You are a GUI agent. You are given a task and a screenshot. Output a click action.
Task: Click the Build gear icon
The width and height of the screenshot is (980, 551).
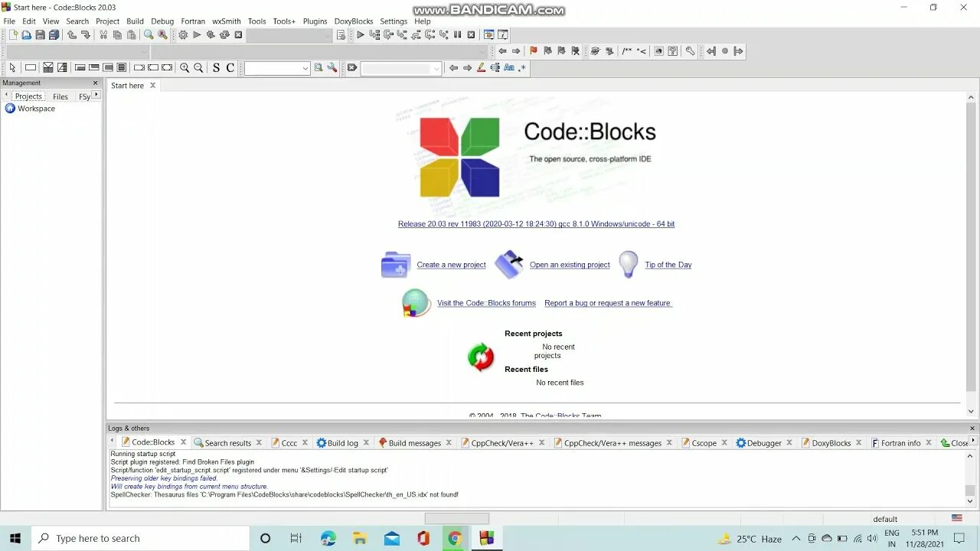coord(183,34)
